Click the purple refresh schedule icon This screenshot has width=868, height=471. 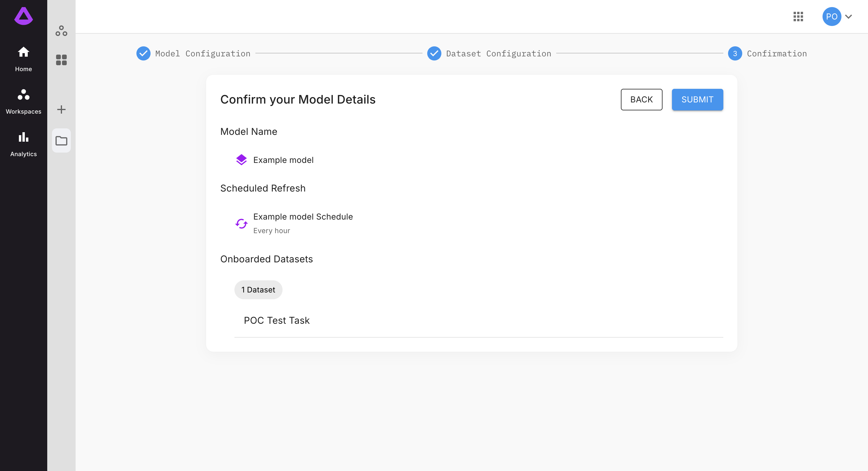tap(241, 223)
